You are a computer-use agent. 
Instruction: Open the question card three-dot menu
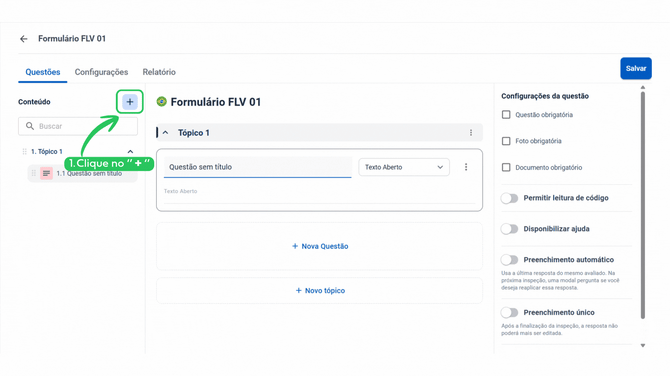pos(466,167)
